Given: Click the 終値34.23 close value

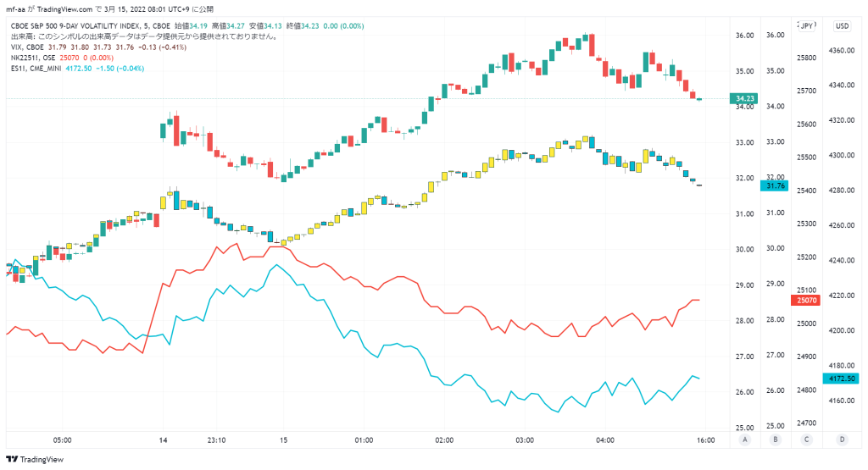Looking at the screenshot, I should coord(303,26).
